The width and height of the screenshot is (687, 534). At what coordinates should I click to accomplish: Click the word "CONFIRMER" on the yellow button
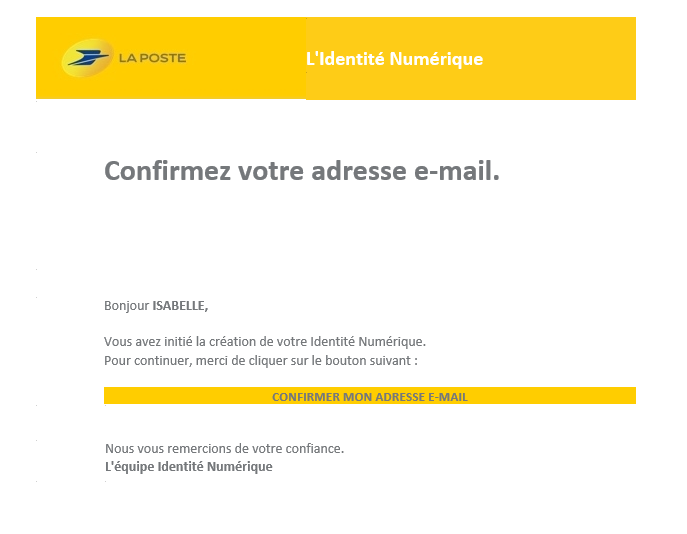[x=304, y=397]
